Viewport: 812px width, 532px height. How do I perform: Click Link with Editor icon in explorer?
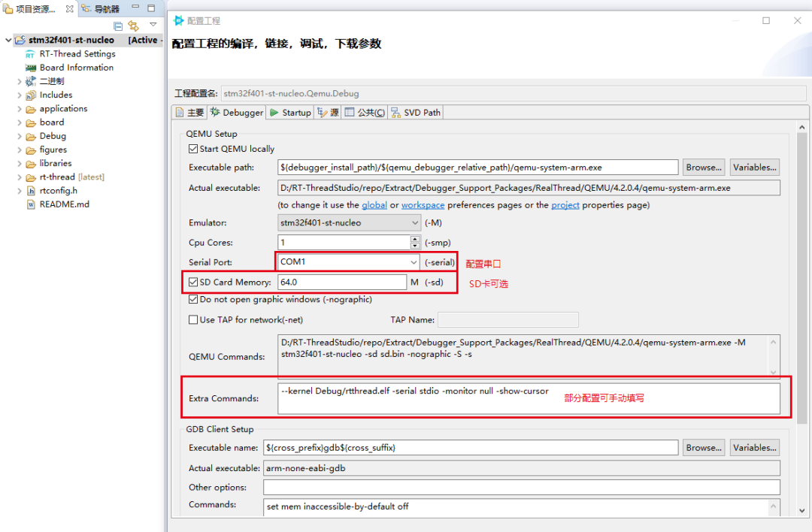coord(133,26)
